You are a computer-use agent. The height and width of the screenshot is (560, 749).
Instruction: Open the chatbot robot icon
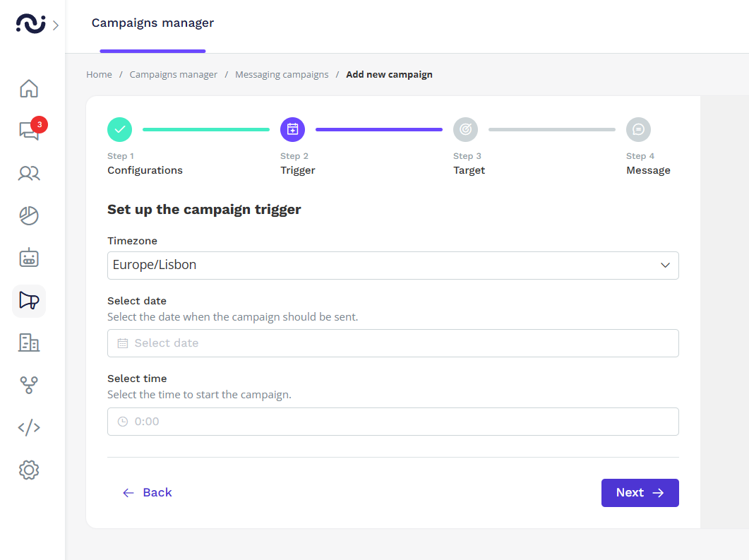[x=29, y=258]
